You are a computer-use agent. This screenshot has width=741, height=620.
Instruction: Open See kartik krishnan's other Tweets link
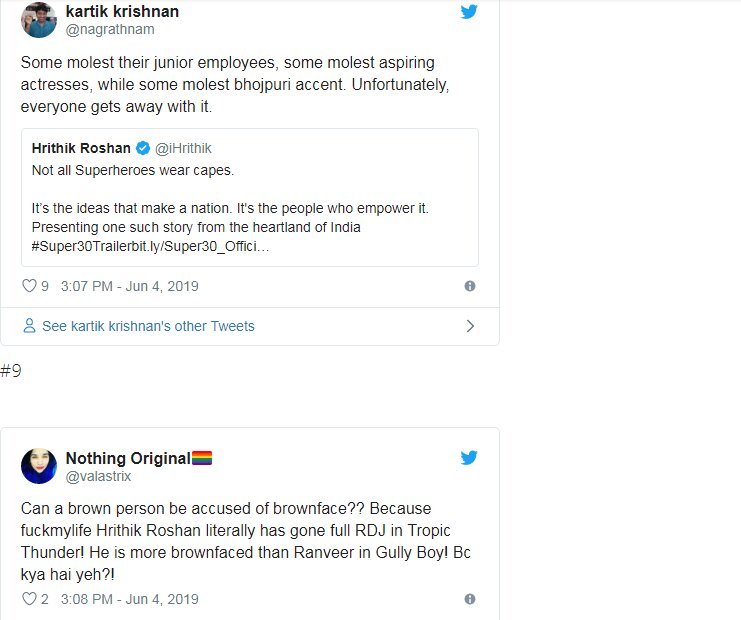tap(148, 326)
